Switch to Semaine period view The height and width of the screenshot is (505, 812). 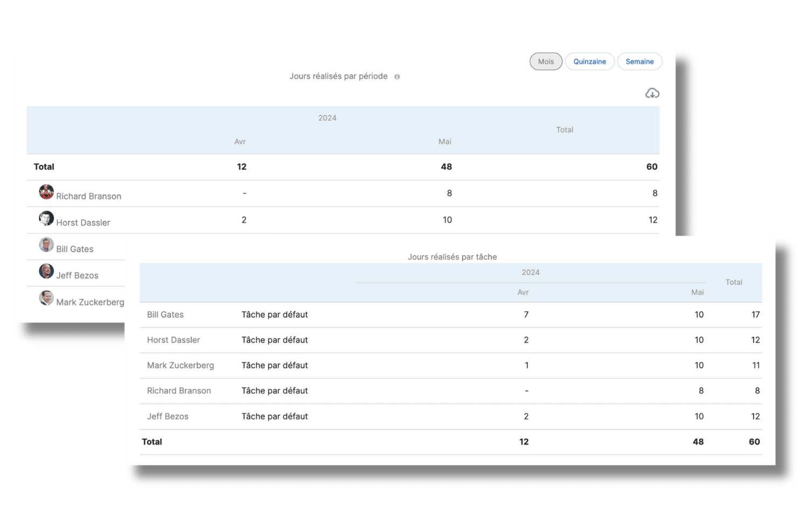(x=639, y=62)
